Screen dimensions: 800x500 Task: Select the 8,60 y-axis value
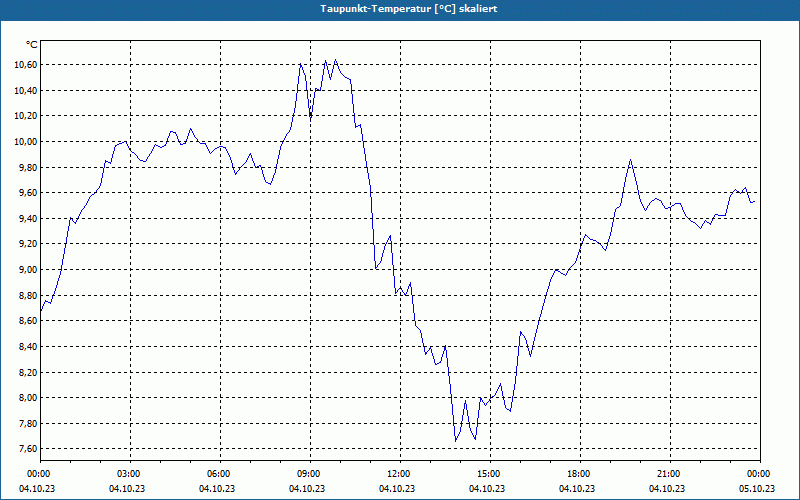[28, 321]
